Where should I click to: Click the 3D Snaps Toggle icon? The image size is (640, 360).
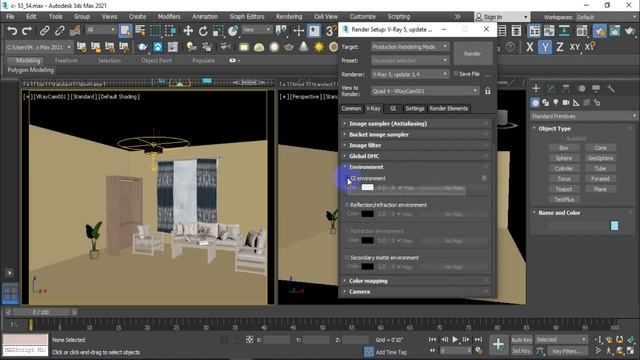[x=331, y=31]
